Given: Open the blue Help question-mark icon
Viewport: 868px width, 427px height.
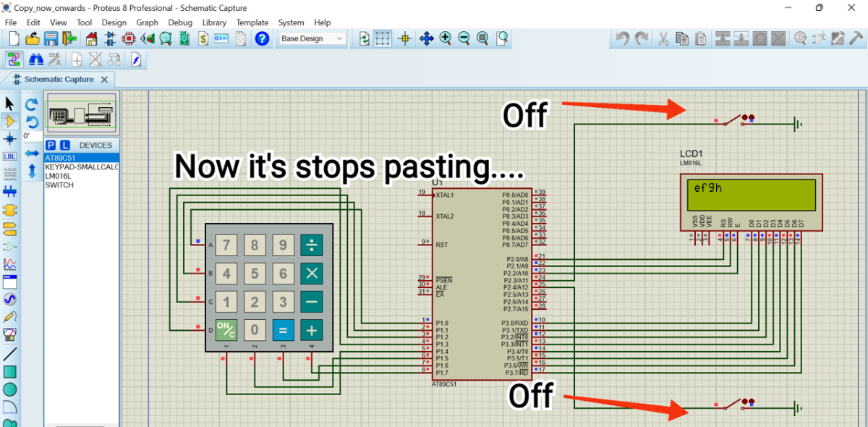Looking at the screenshot, I should click(x=263, y=38).
